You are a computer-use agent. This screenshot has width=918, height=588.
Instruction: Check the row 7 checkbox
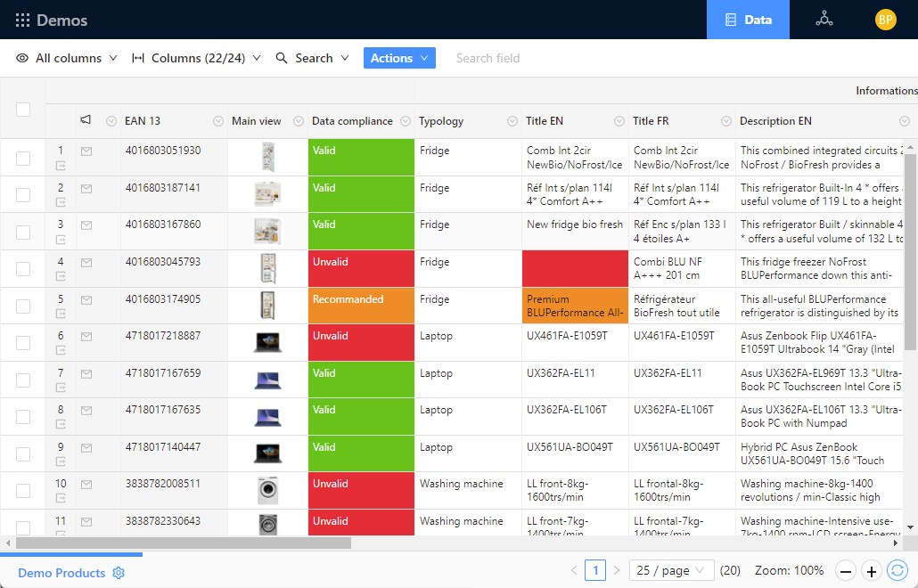click(23, 380)
